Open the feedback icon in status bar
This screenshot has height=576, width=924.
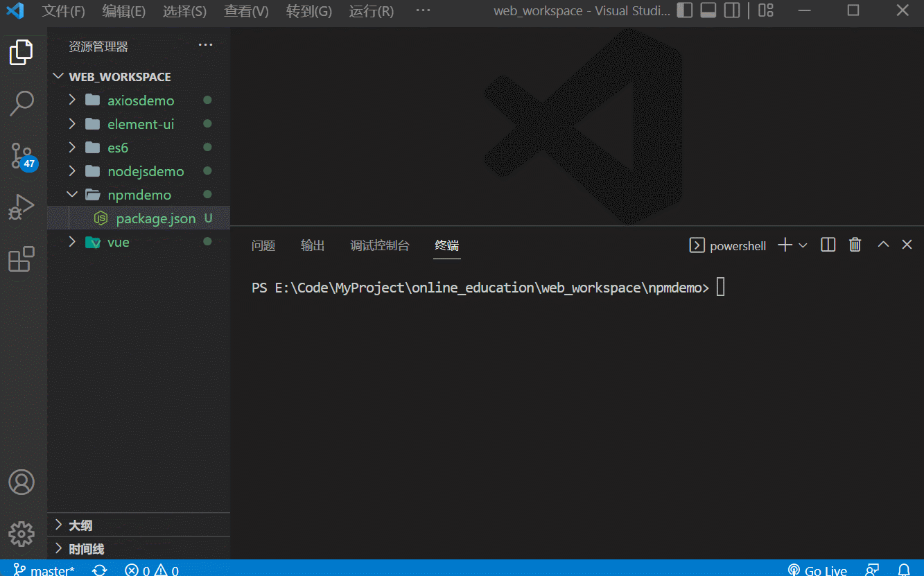pyautogui.click(x=873, y=570)
